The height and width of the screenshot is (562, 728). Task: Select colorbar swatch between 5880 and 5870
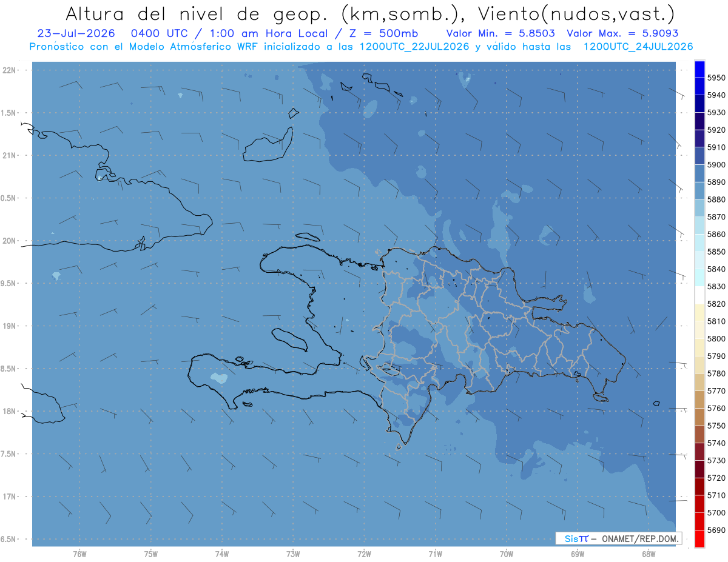(699, 208)
